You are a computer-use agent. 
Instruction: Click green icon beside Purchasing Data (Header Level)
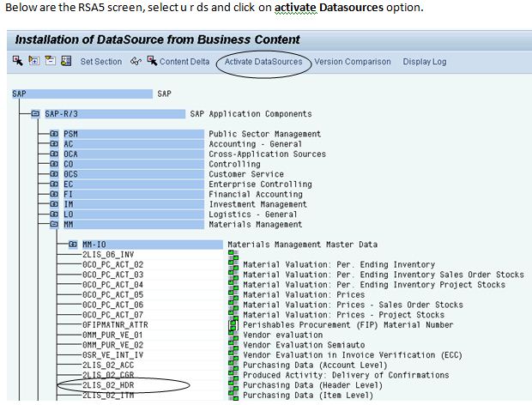pyautogui.click(x=233, y=385)
